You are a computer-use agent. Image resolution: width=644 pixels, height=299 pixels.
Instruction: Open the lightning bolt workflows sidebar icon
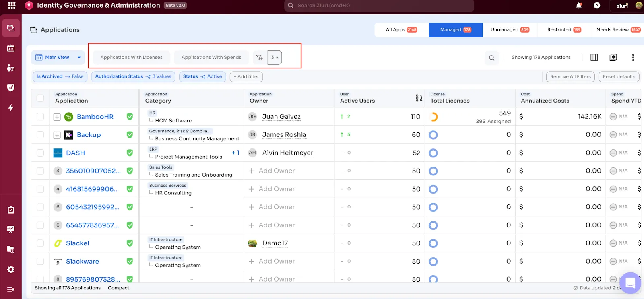pyautogui.click(x=11, y=107)
